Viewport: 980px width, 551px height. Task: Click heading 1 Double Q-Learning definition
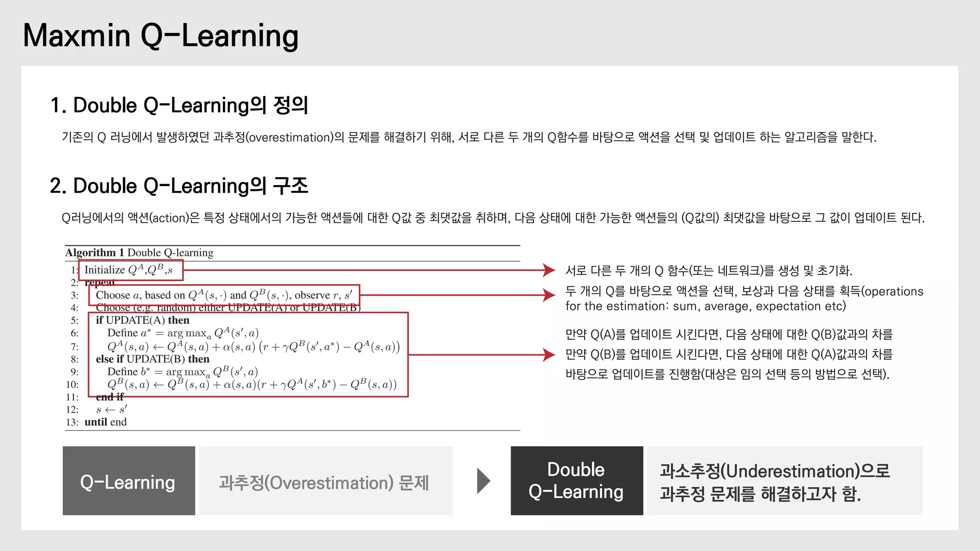pyautogui.click(x=179, y=105)
